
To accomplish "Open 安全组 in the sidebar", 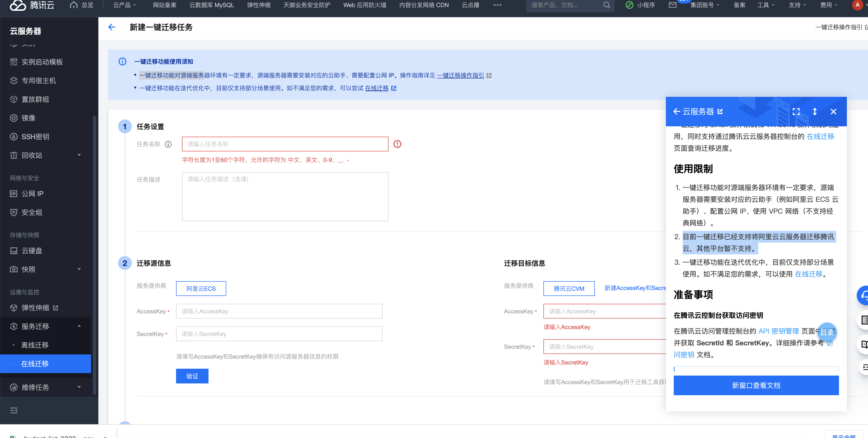I will coord(46,213).
